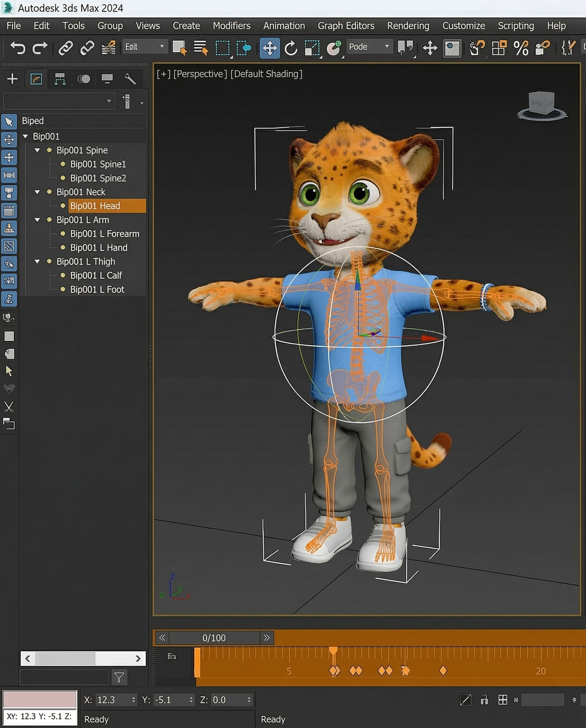Activate the Select and Move tool
Screen dimensions: 586x728
pos(269,48)
